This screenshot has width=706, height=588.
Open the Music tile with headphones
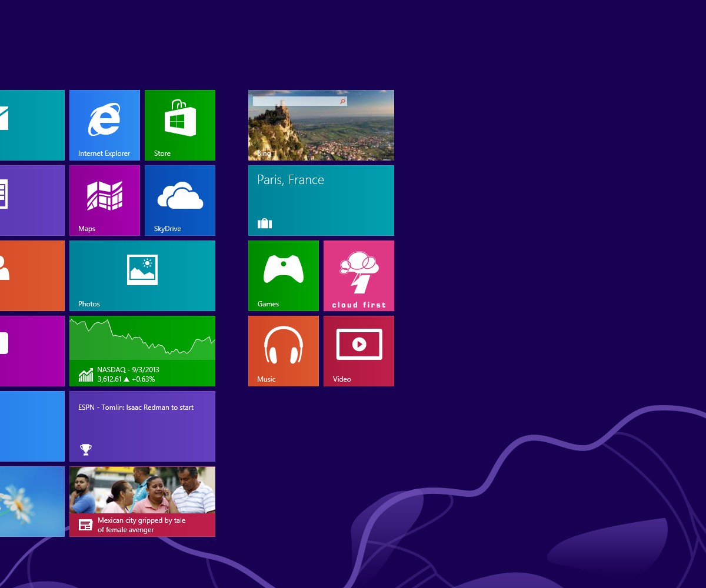tap(284, 351)
